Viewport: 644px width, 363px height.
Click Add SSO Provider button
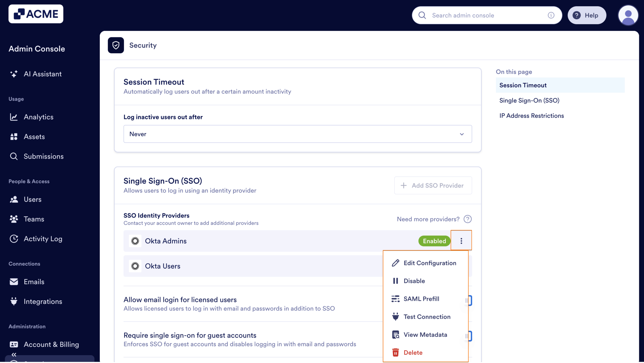[433, 185]
